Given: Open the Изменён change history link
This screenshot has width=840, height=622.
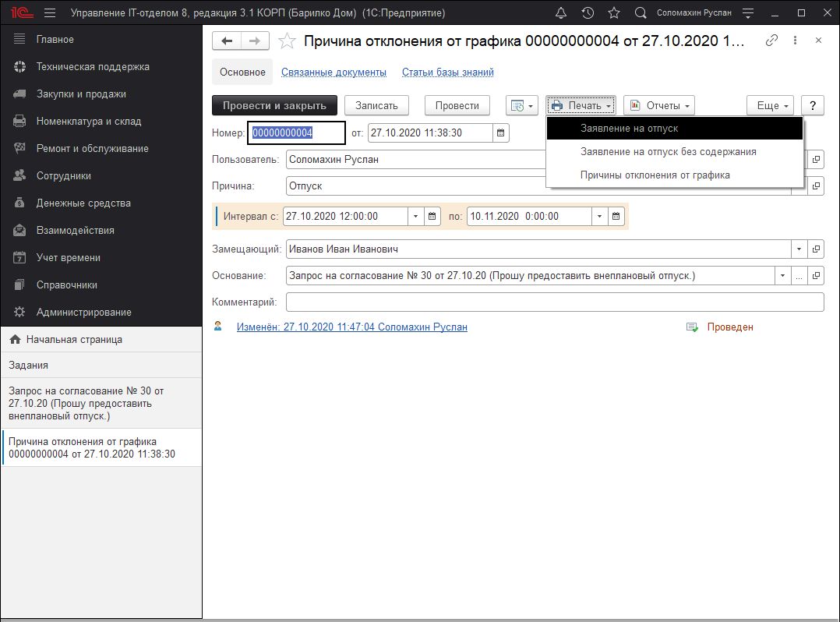Looking at the screenshot, I should click(351, 327).
